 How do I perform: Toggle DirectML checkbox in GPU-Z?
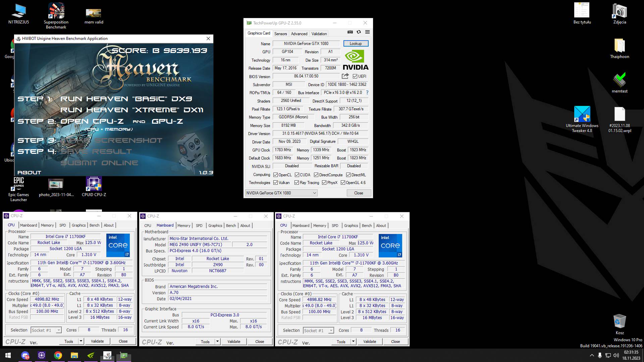click(x=348, y=175)
